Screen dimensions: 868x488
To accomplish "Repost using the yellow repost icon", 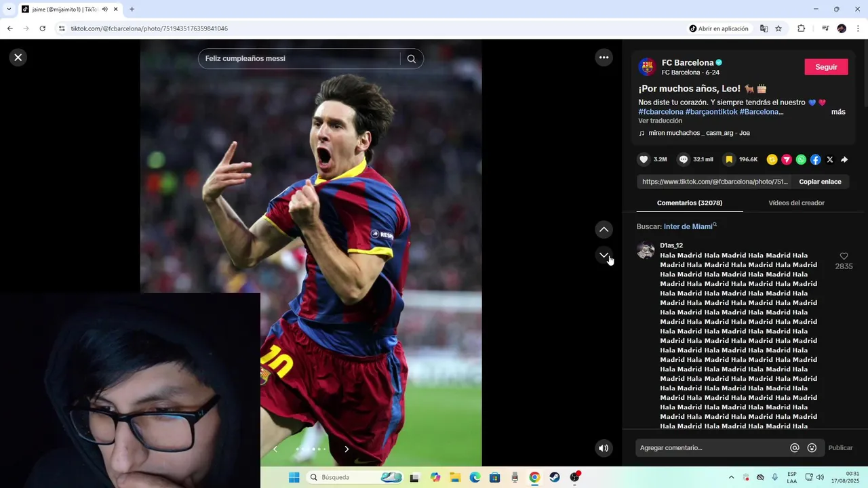I will point(772,159).
